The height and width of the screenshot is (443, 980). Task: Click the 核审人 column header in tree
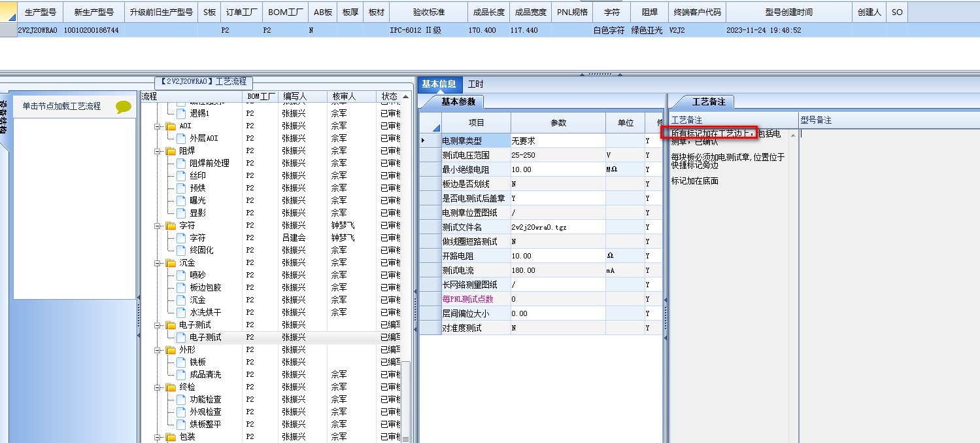[x=352, y=97]
